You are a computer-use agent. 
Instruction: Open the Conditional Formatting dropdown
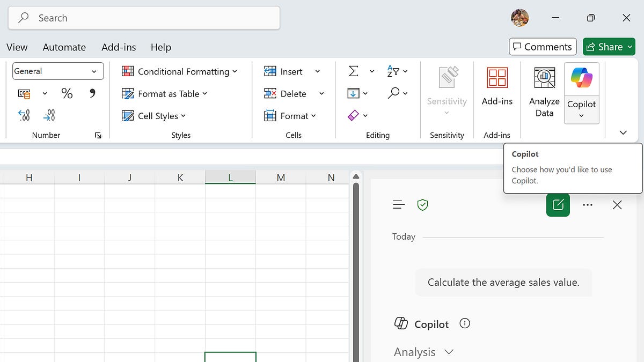tap(179, 71)
